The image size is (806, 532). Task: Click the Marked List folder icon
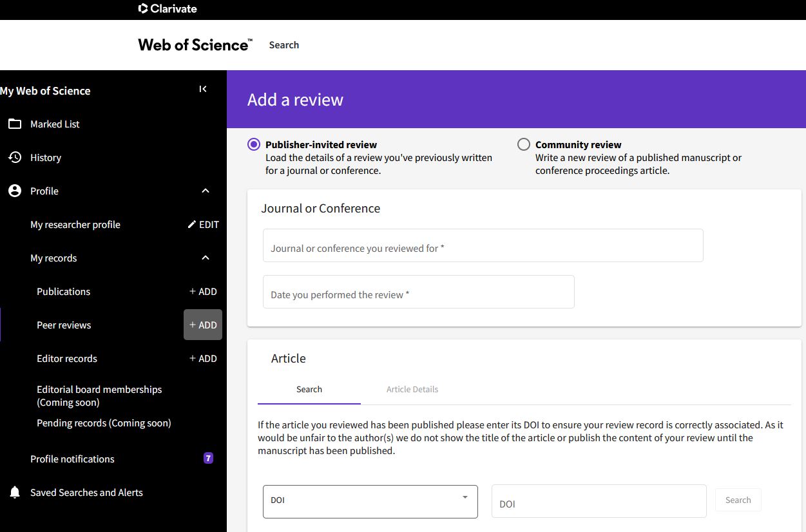click(x=15, y=124)
